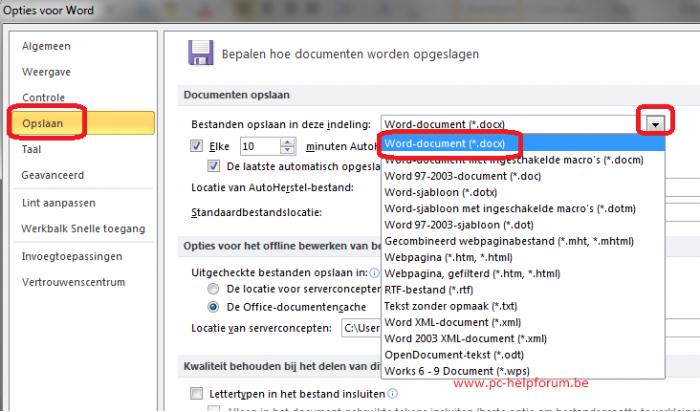Pick Word XML-document (*.xml) format
The image size is (700, 412).
point(523,322)
